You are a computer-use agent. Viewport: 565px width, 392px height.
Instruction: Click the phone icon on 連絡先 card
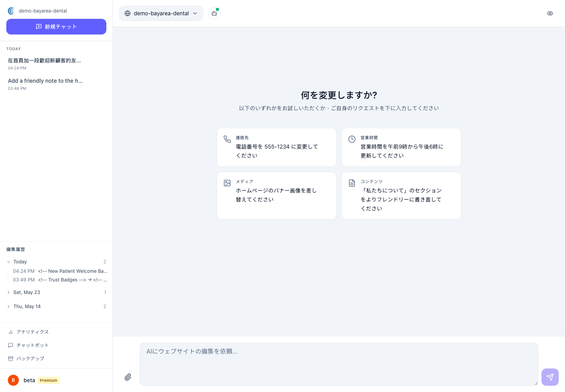pyautogui.click(x=227, y=139)
